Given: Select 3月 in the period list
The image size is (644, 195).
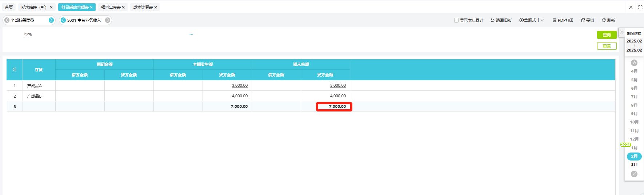Looking at the screenshot, I should [634, 164].
